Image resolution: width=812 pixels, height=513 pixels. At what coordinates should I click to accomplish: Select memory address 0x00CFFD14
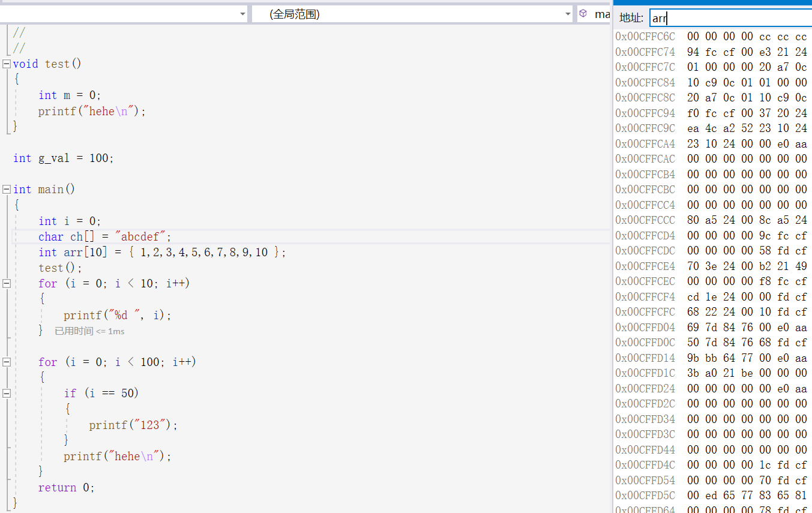pos(645,358)
